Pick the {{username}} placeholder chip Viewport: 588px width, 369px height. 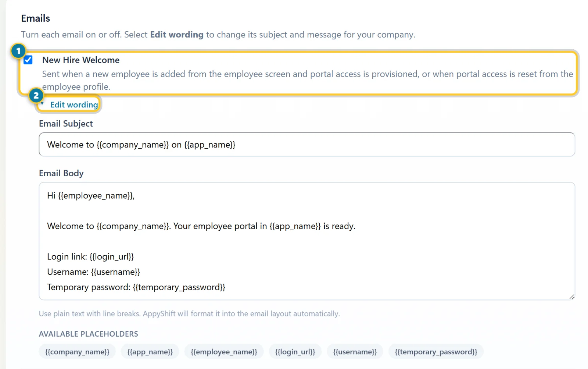355,352
